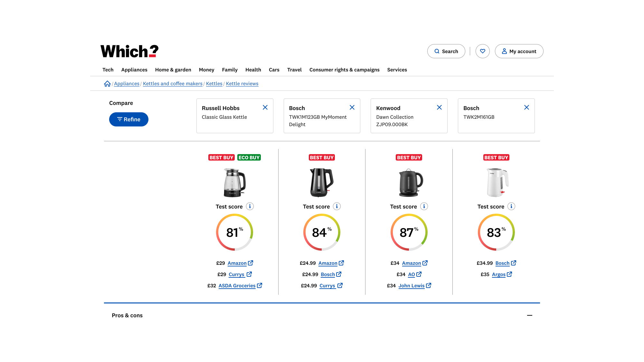Viewport: 644px width, 362px height.
Task: Remove Russell Hobbs kettle from comparison
Action: pyautogui.click(x=265, y=107)
